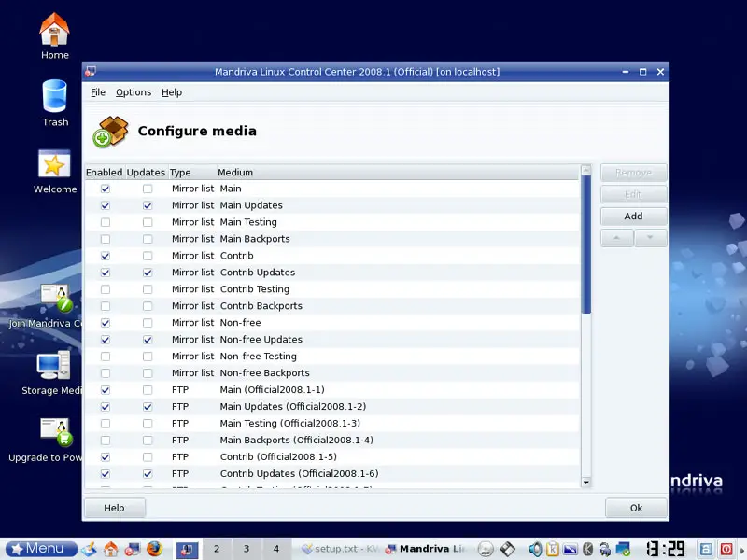Switch to virtual desktop 3
The image size is (747, 560).
(247, 549)
